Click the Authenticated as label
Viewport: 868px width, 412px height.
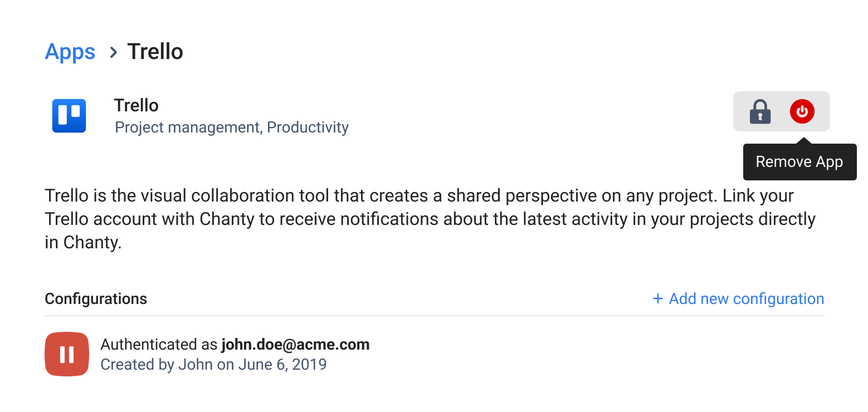159,345
